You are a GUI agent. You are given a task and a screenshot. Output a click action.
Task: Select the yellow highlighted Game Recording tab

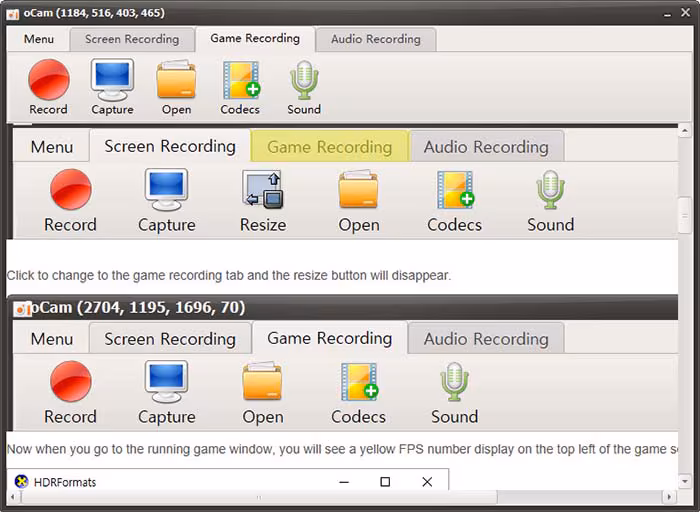pyautogui.click(x=329, y=147)
